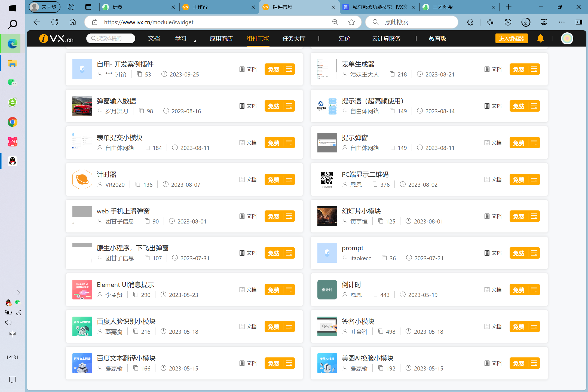
Task: Click the 点此搜索 browser search box
Action: [412, 22]
